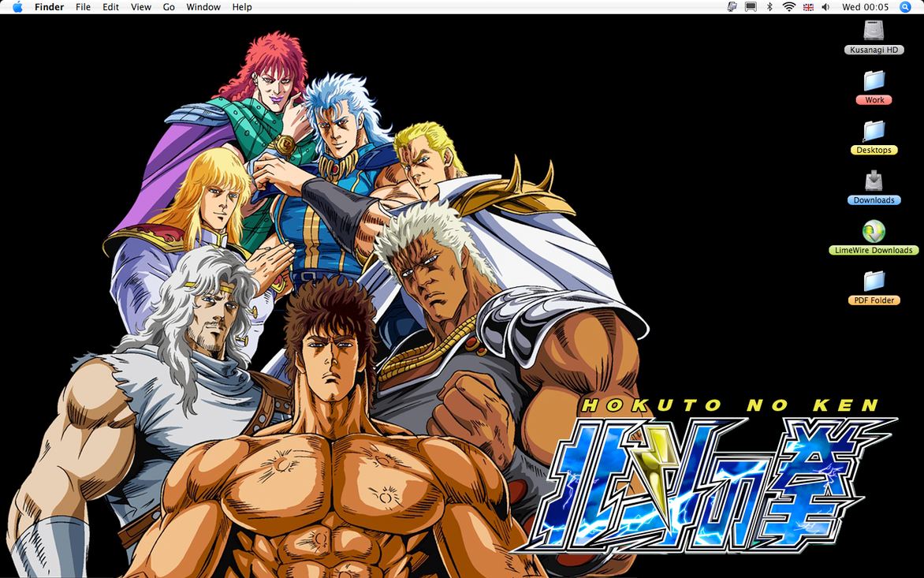
Task: Click the screen sharing status icon
Action: tap(732, 7)
